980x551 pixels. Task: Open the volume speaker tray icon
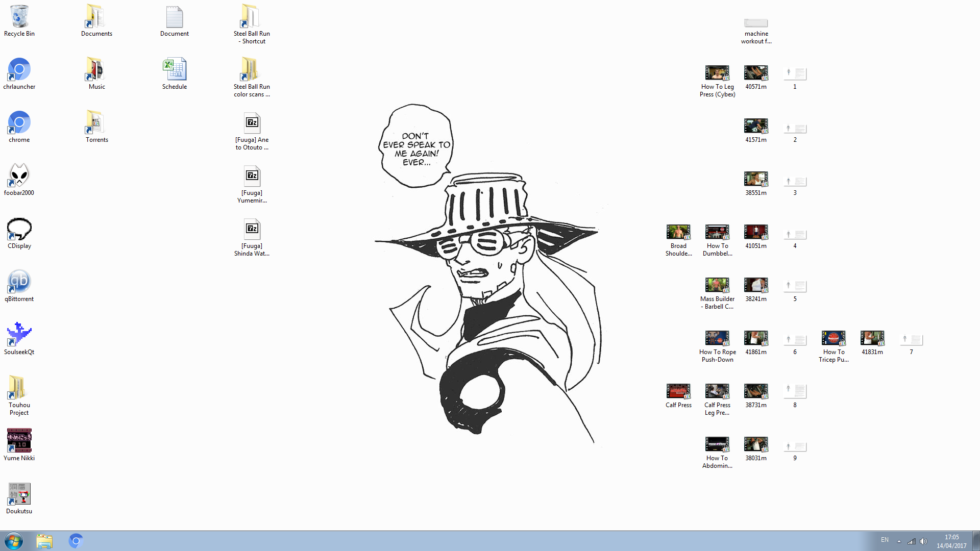tap(923, 541)
